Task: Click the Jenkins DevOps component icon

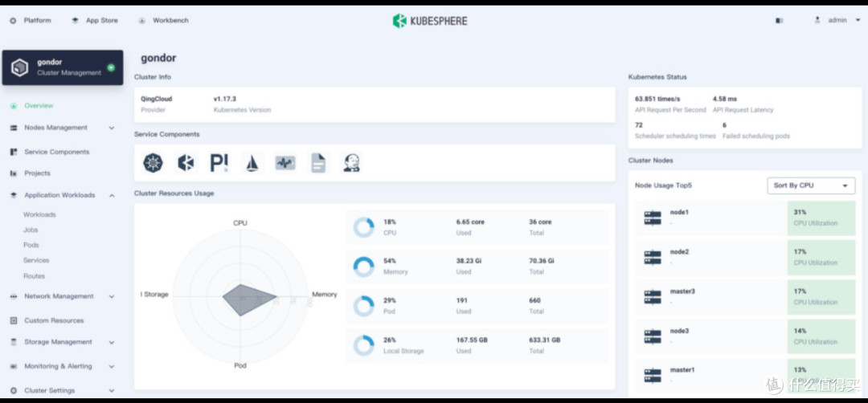Action: pyautogui.click(x=351, y=162)
